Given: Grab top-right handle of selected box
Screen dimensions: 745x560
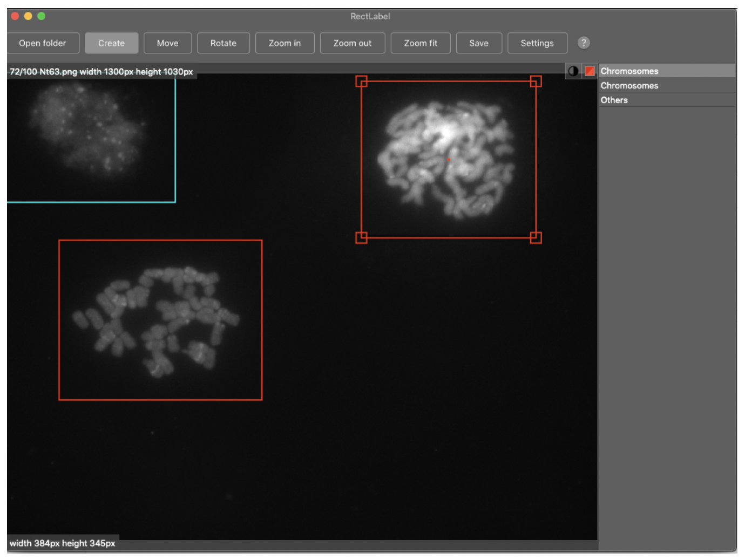Looking at the screenshot, I should click(x=536, y=81).
